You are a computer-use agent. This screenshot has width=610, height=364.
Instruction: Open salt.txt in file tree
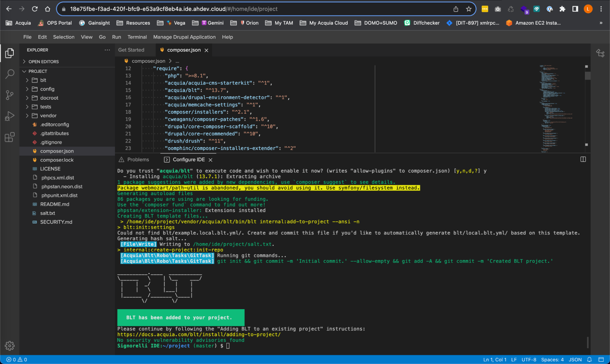pyautogui.click(x=67, y=213)
